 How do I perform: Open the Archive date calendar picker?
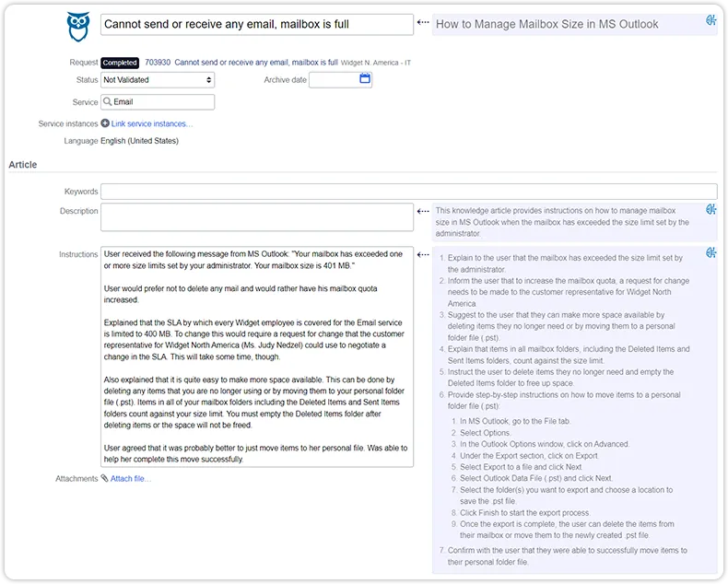[365, 78]
